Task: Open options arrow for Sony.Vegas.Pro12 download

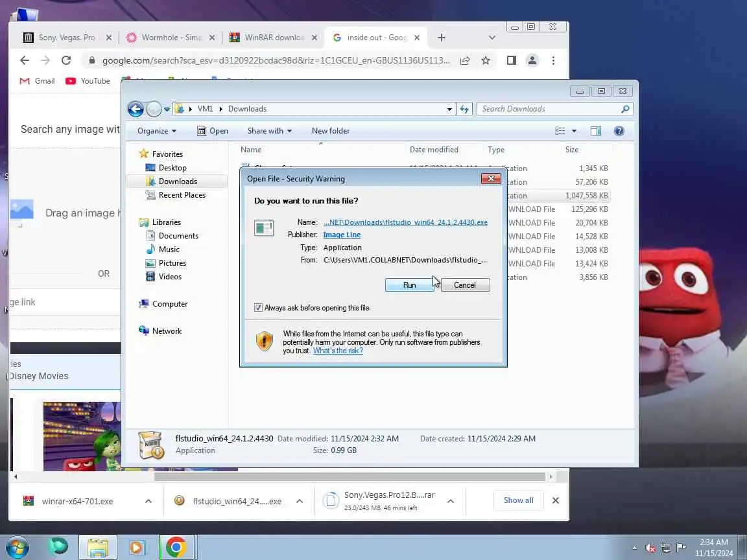Action: click(x=450, y=501)
